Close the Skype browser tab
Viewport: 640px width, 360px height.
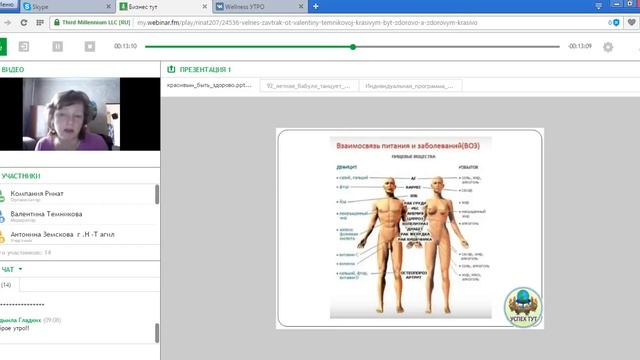pos(109,7)
